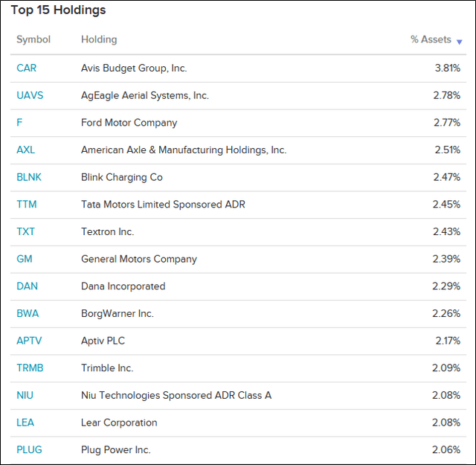This screenshot has width=476, height=465.
Task: Open the UAVS ticker symbol link
Action: [x=28, y=95]
